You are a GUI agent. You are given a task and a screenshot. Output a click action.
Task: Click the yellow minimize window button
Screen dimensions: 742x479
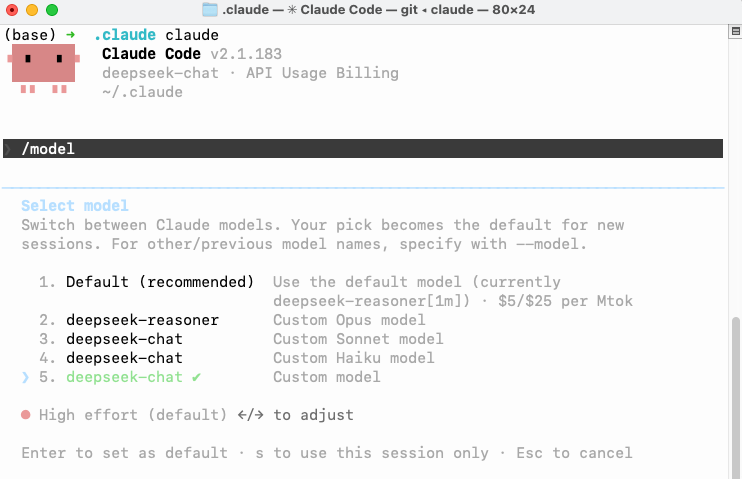32,9
